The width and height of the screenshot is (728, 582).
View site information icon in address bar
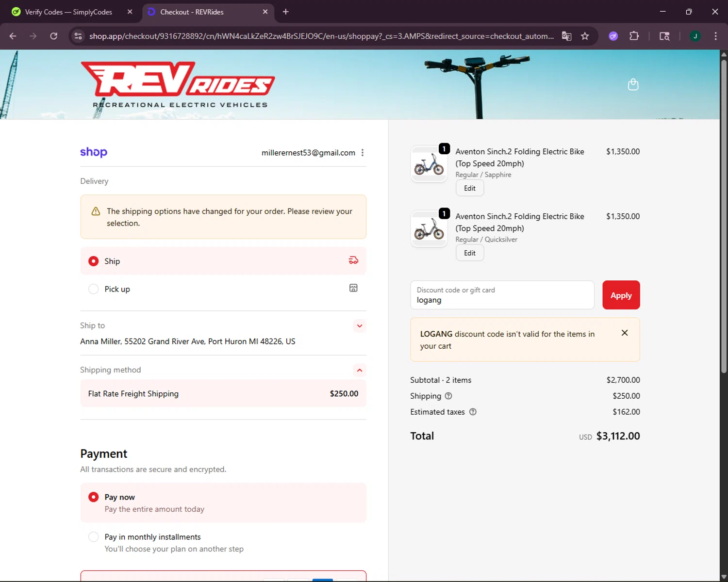[x=78, y=36]
